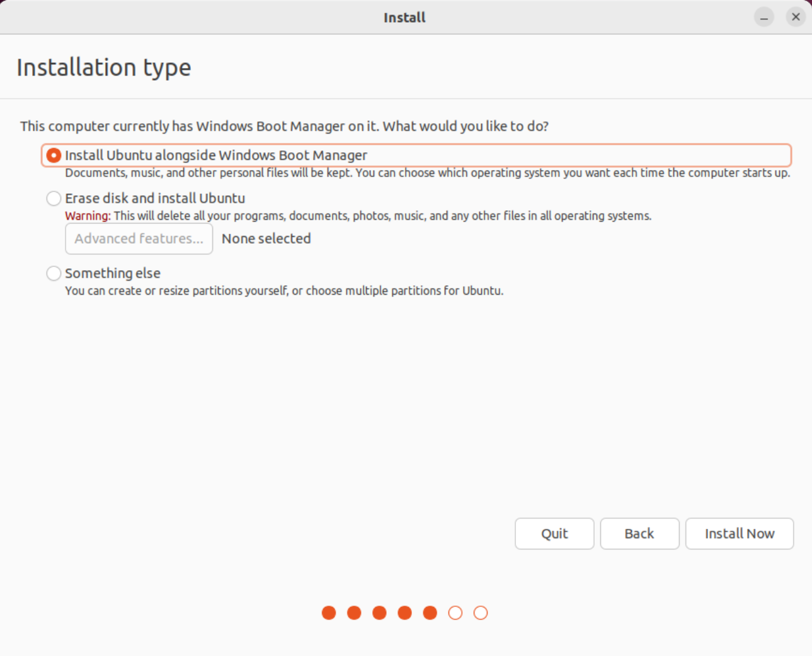The height and width of the screenshot is (656, 812).
Task: Click the first filled progress dot
Action: click(x=329, y=613)
